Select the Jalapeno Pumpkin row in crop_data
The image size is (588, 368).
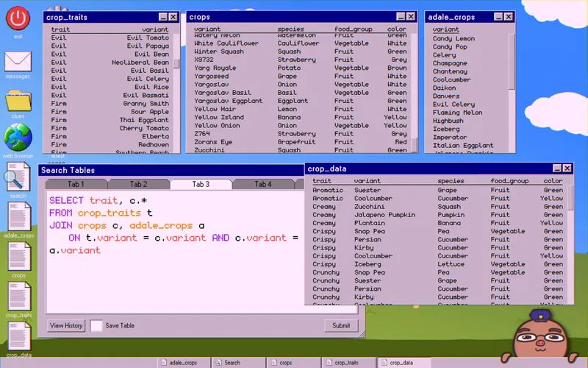click(437, 215)
